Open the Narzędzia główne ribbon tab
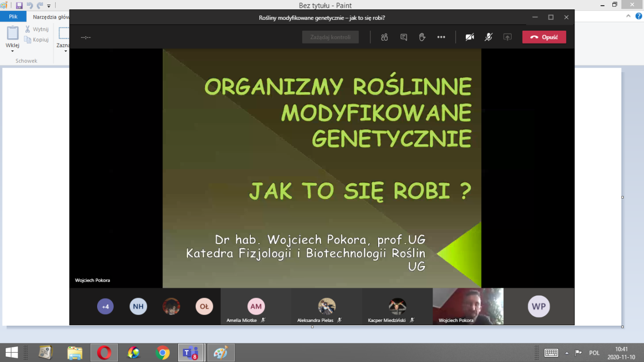Screen dimensions: 644x362 (x=51, y=17)
